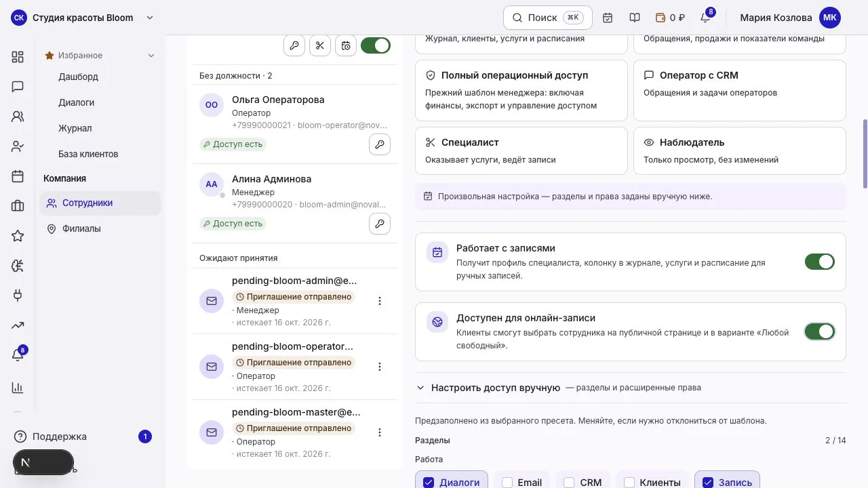
Task: Collapse the Избранное section chevron
Action: pyautogui.click(x=151, y=56)
